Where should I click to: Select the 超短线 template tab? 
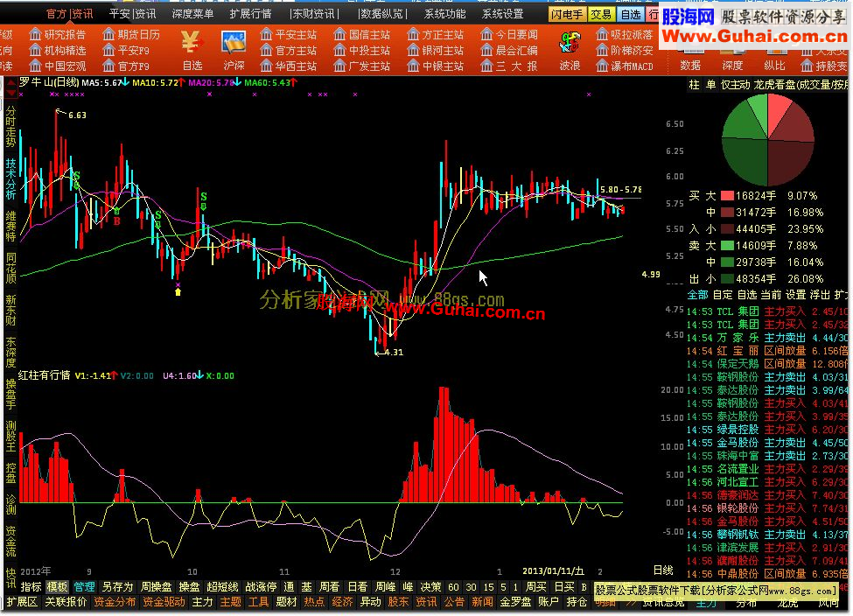click(x=222, y=587)
